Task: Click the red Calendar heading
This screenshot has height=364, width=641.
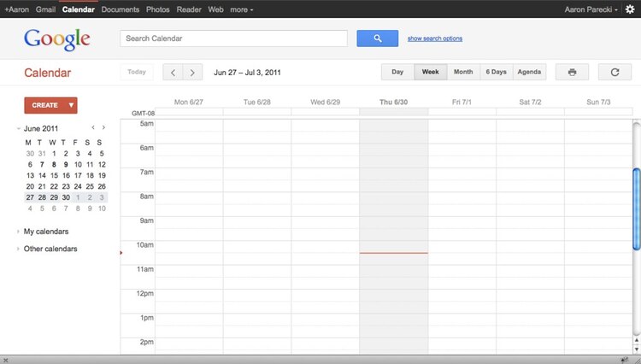Action: tap(47, 73)
